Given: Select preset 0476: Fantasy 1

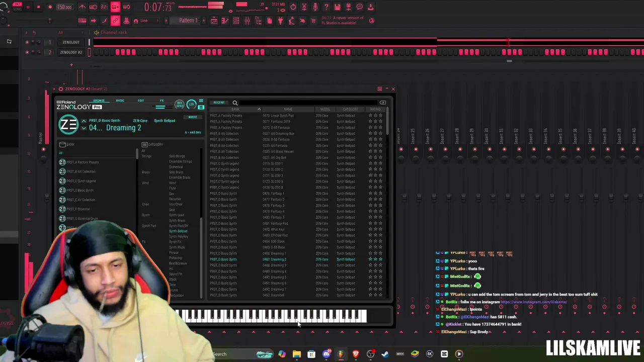Looking at the screenshot, I should coord(273,194).
